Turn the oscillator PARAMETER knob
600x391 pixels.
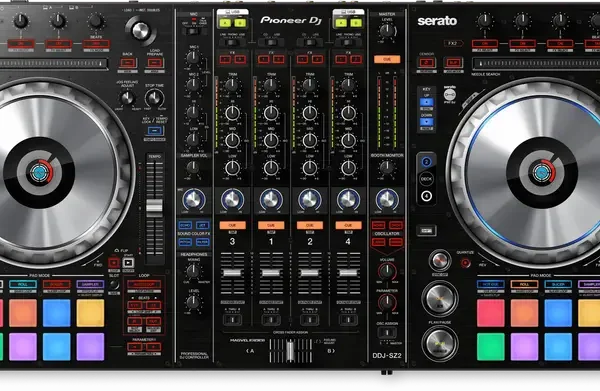pyautogui.click(x=387, y=302)
